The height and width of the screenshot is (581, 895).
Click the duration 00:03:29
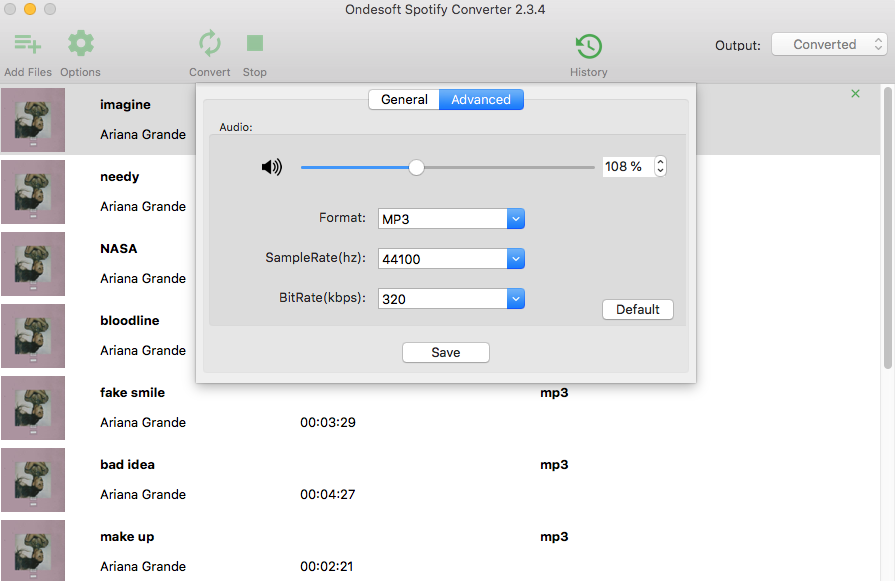click(x=328, y=422)
